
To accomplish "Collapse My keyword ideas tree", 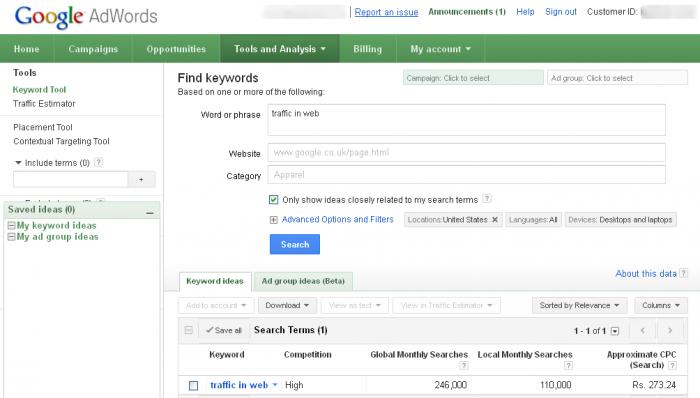I will (12, 226).
